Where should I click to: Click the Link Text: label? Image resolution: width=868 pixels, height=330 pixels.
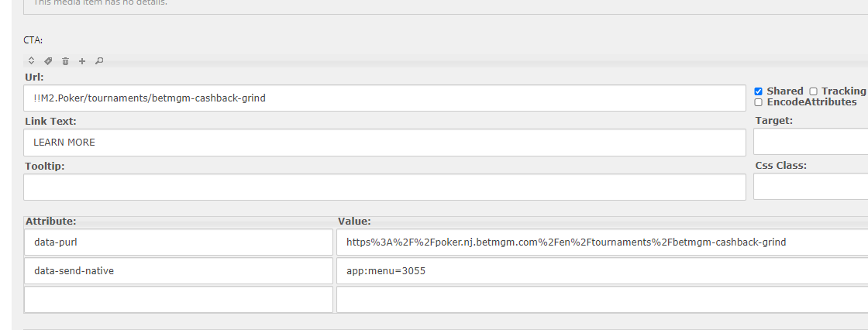[x=50, y=122]
